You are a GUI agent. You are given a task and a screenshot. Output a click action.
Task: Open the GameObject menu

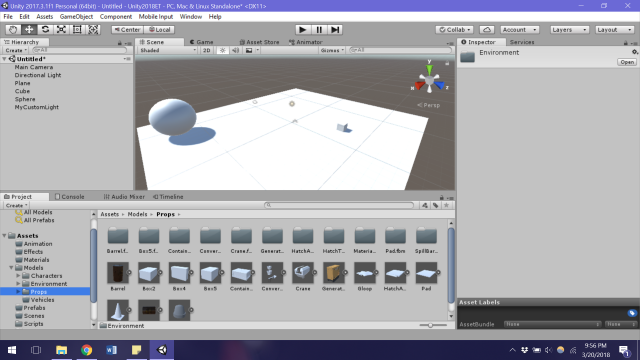76,17
